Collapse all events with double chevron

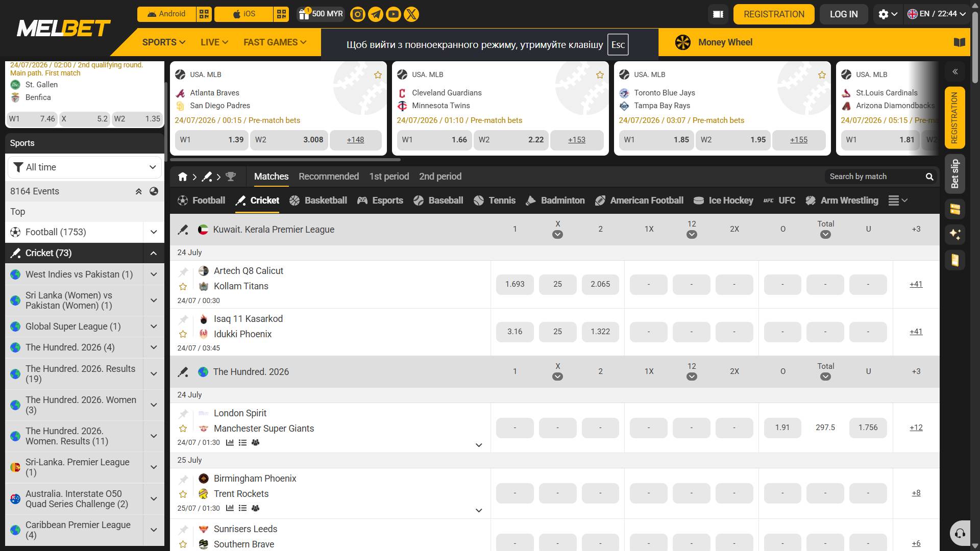point(138,191)
